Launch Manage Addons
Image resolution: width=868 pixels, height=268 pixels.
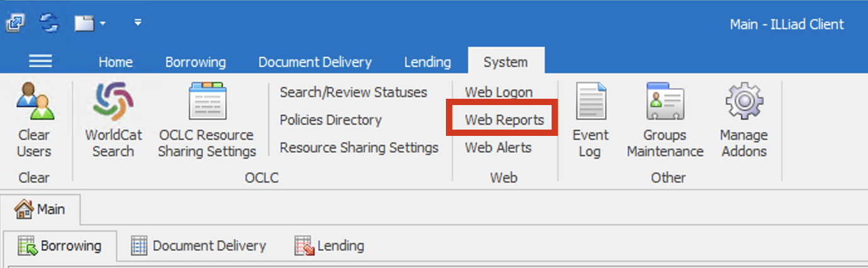coord(743,103)
